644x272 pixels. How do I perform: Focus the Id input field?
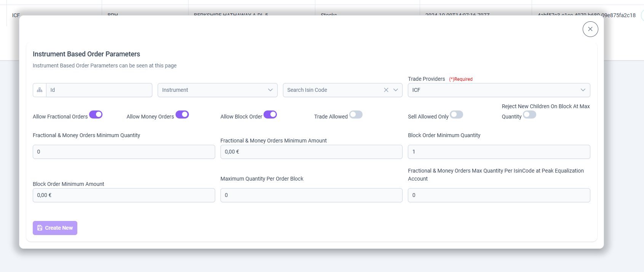[99, 90]
